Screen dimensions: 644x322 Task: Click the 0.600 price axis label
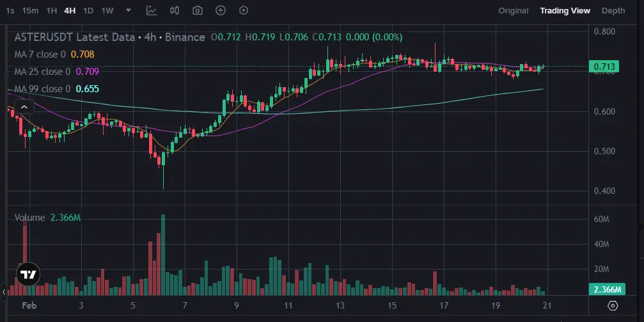click(x=604, y=111)
